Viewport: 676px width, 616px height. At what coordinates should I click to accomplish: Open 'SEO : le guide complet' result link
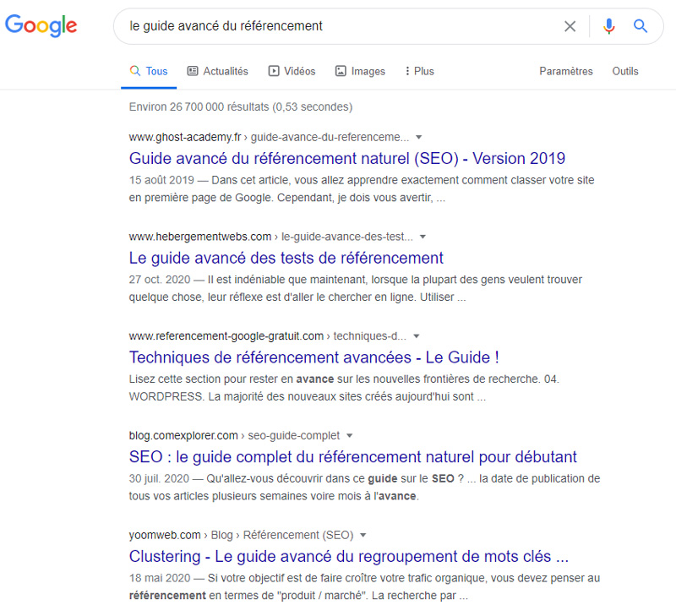352,457
